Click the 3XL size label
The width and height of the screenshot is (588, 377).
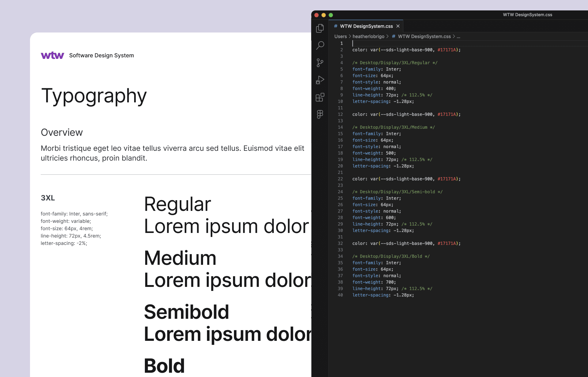[x=48, y=198]
